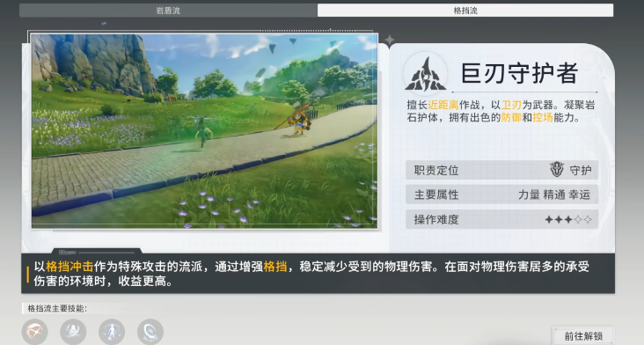The width and height of the screenshot is (644, 345).
Task: Click the orange slash skill icon
Action: pos(34,332)
